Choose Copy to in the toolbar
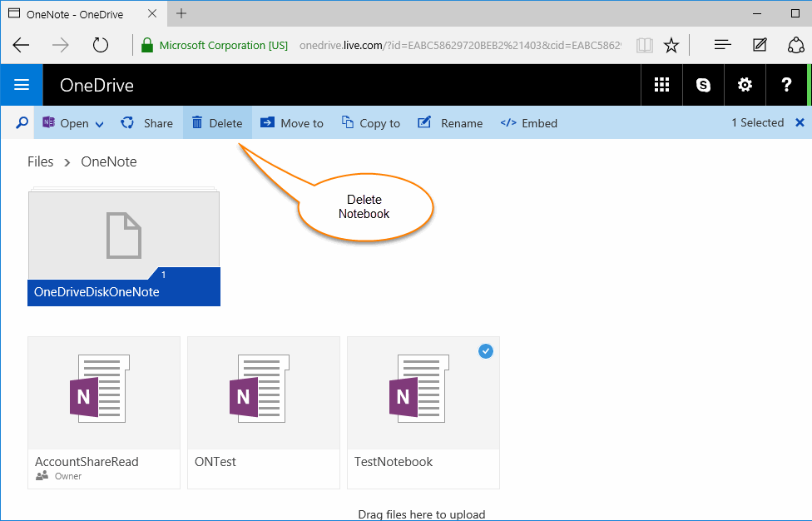The width and height of the screenshot is (812, 521). pos(371,122)
